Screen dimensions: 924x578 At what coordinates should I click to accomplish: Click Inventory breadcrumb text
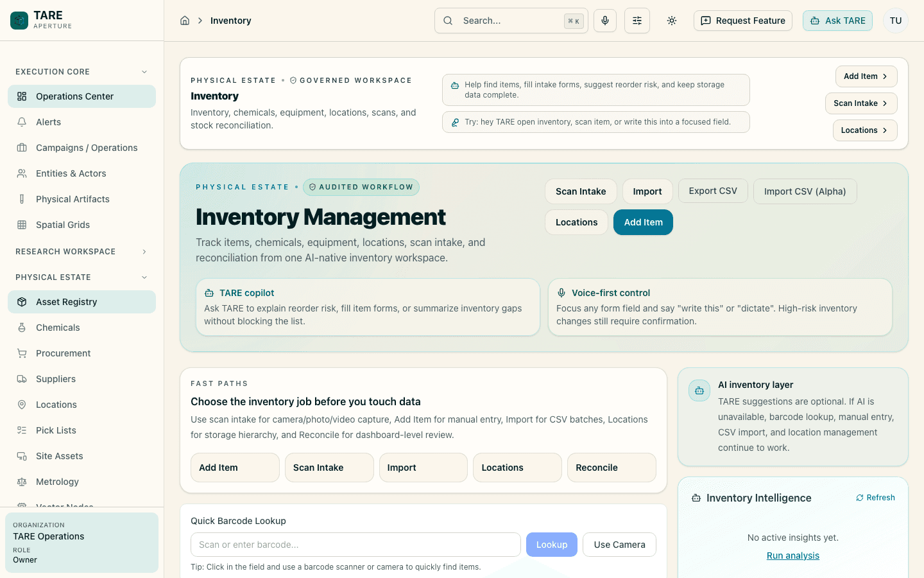(x=230, y=21)
